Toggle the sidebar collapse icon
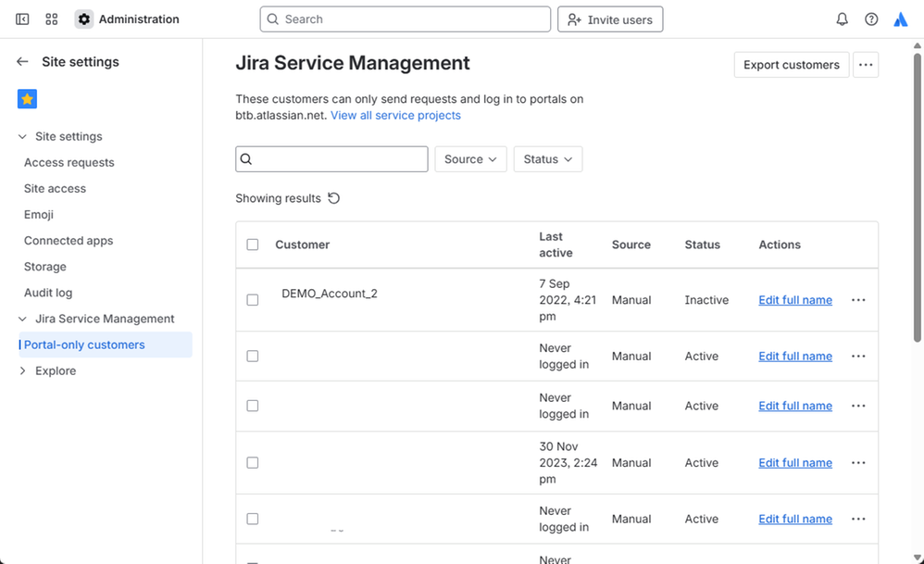 point(22,19)
